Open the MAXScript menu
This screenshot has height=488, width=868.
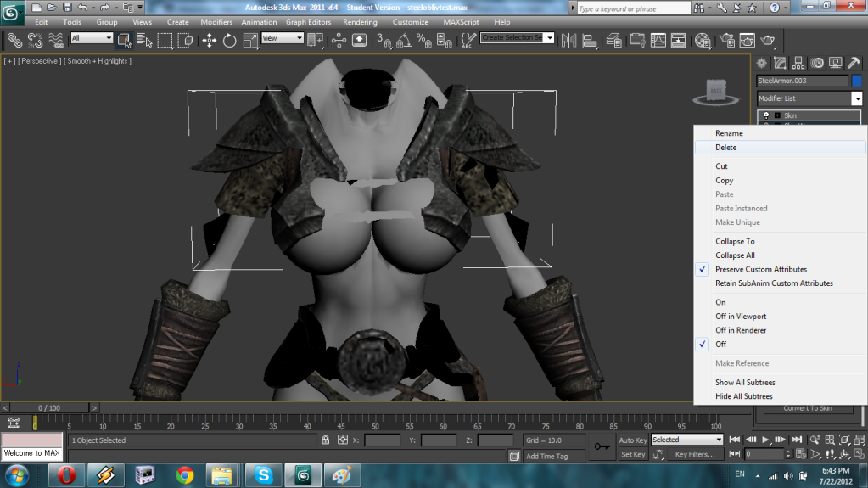pos(461,22)
